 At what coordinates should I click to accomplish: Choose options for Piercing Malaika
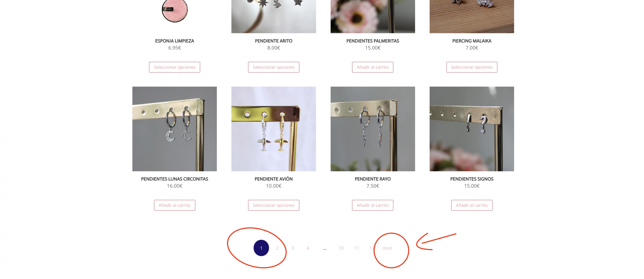pyautogui.click(x=472, y=67)
